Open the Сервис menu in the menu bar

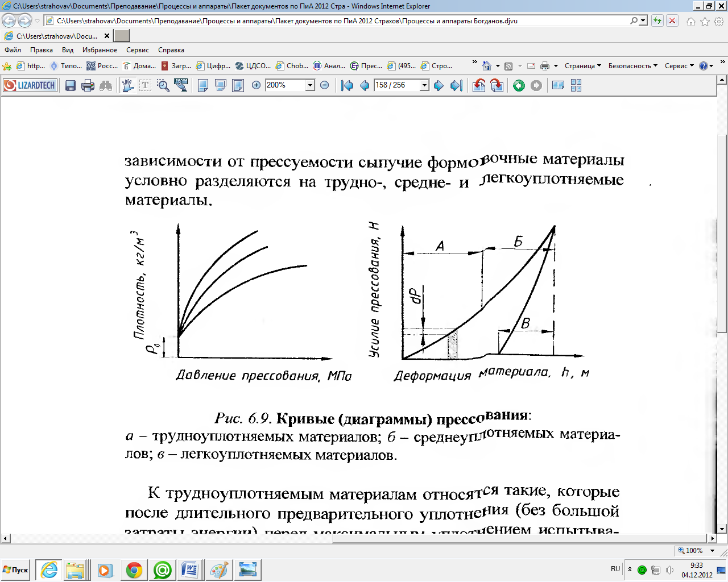pyautogui.click(x=138, y=50)
